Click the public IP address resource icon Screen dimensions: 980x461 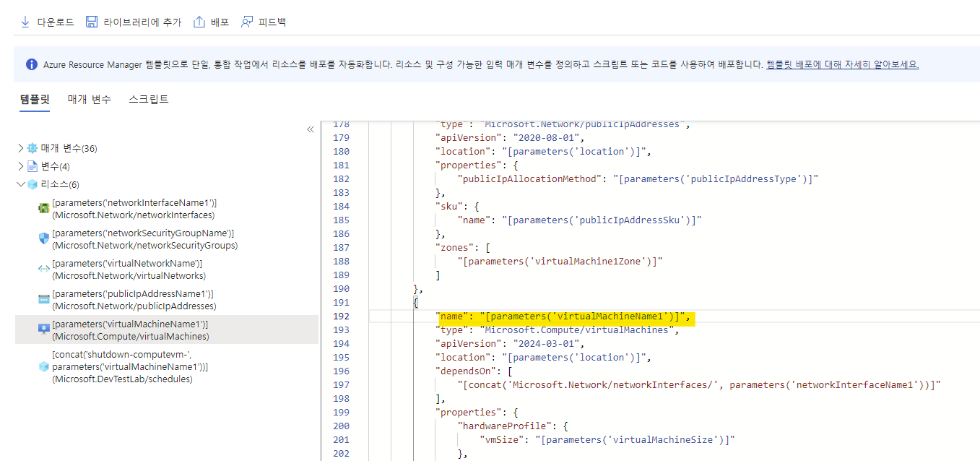(x=43, y=299)
